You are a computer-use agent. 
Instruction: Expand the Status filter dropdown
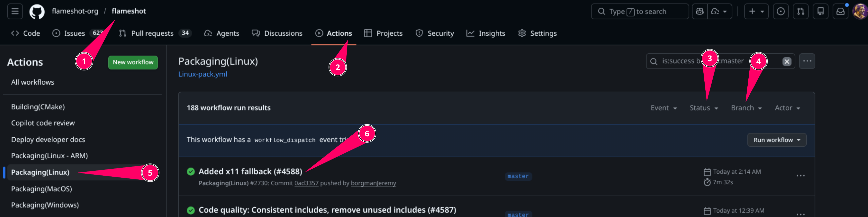point(704,108)
